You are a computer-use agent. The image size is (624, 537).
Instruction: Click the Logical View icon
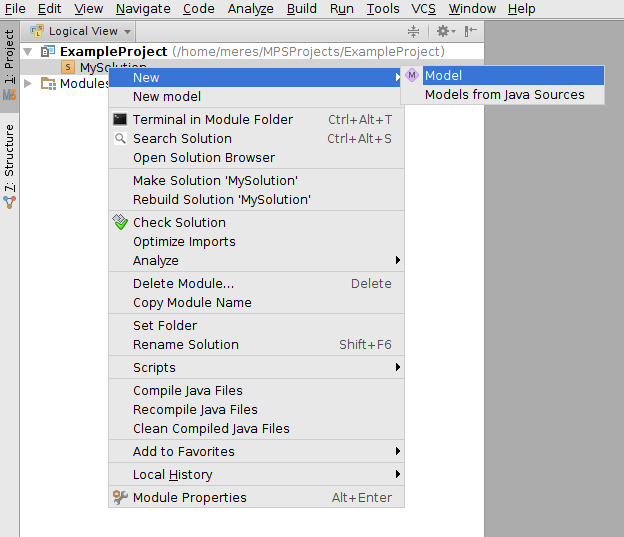(x=37, y=31)
